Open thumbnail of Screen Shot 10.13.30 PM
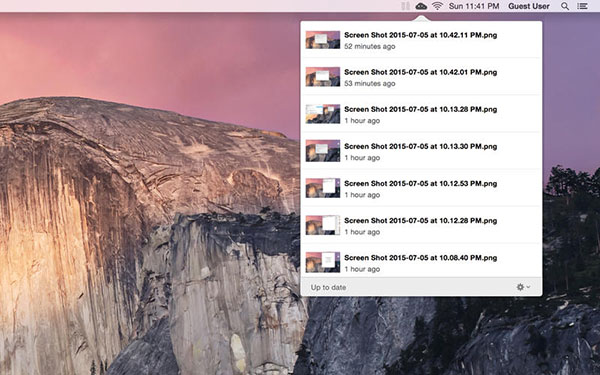 (323, 151)
